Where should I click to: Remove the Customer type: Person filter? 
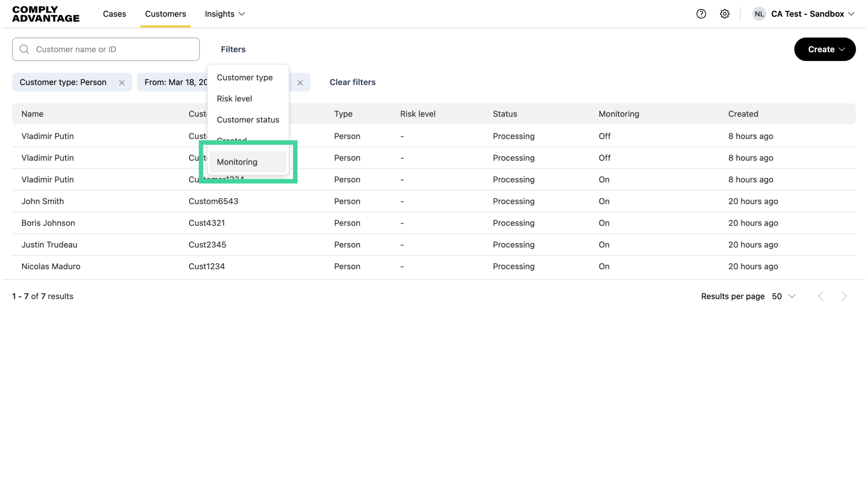point(122,83)
